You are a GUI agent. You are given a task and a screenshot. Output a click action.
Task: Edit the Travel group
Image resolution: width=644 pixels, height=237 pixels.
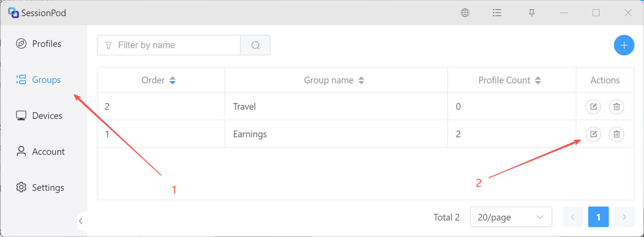point(593,107)
